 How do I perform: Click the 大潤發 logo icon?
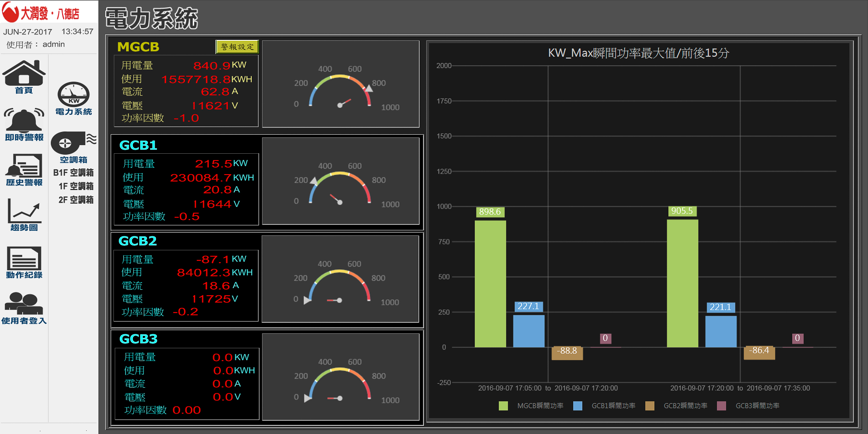coord(10,12)
